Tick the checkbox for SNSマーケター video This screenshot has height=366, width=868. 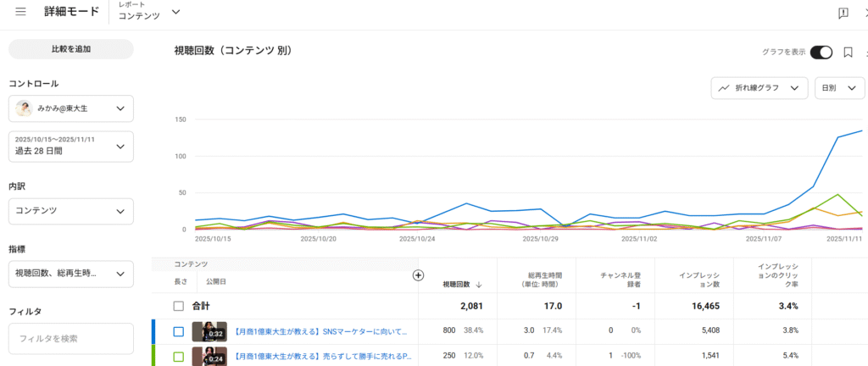tap(178, 332)
